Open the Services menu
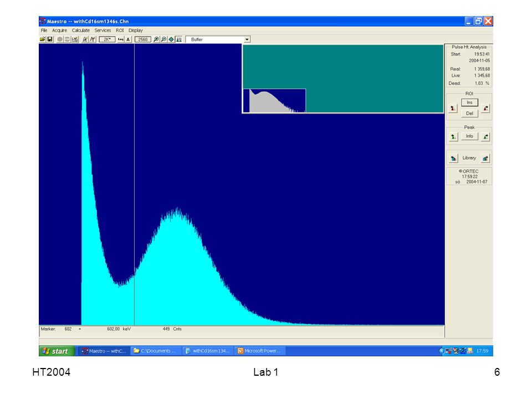Viewport: 532px width, 399px height. tap(103, 30)
